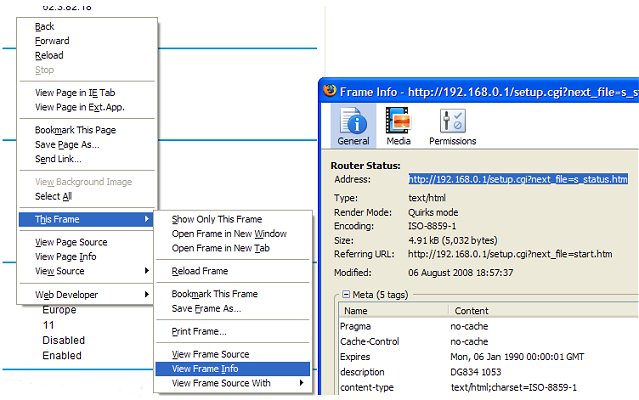Click the highlighted Address URL field
The width and height of the screenshot is (639, 400).
click(518, 179)
